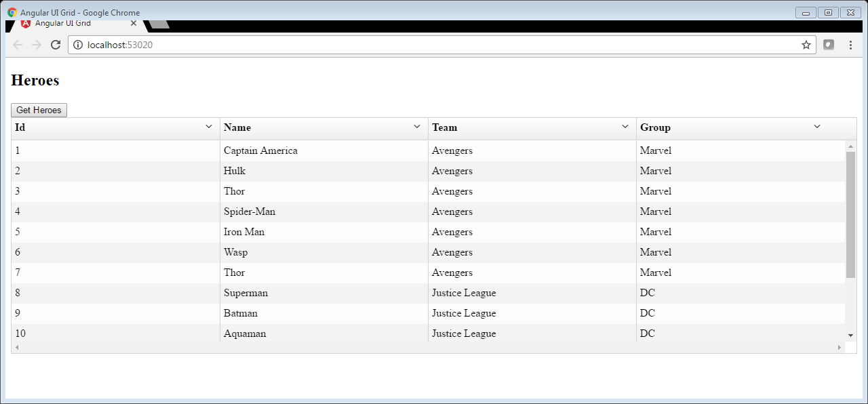Click the grid's vertical scrollbar down arrow
Image resolution: width=868 pixels, height=404 pixels.
pyautogui.click(x=850, y=336)
